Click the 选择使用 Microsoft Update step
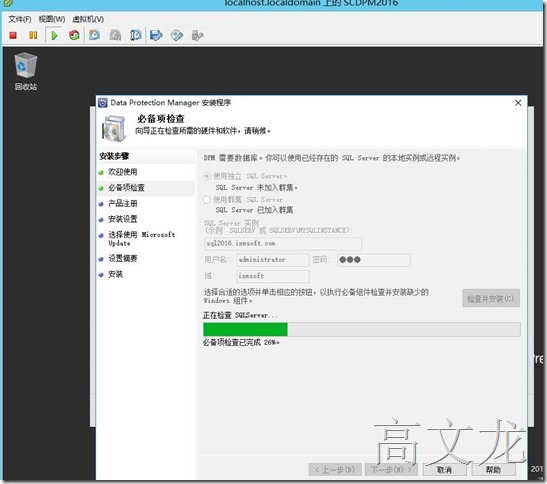 141,239
